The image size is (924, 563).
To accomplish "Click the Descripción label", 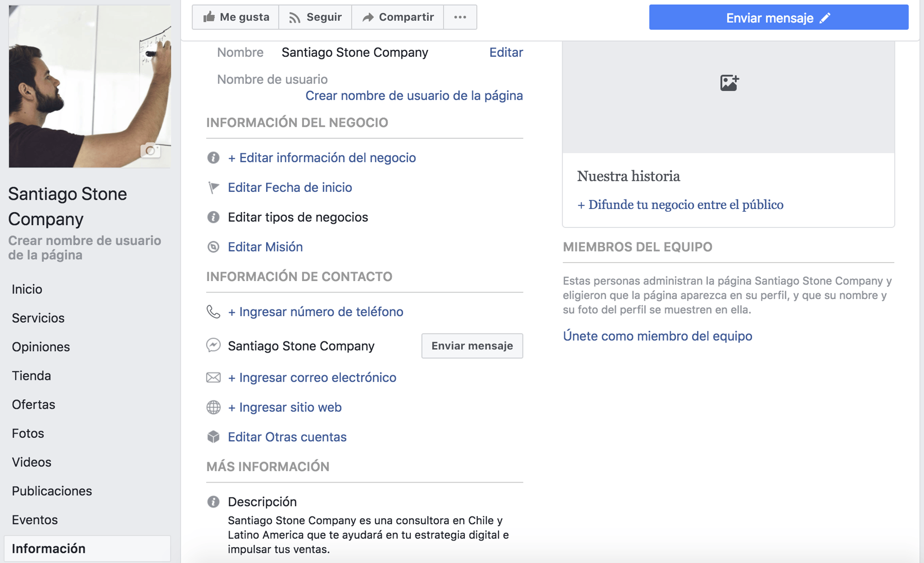I will click(x=262, y=502).
